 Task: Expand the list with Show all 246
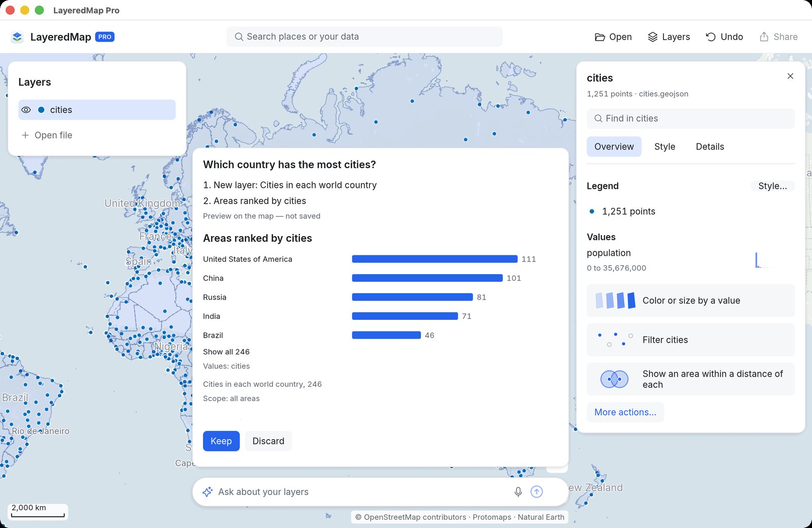226,352
